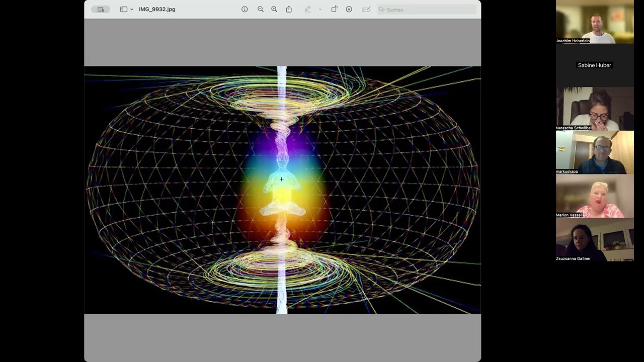Click the Suchen search field

[x=427, y=10]
